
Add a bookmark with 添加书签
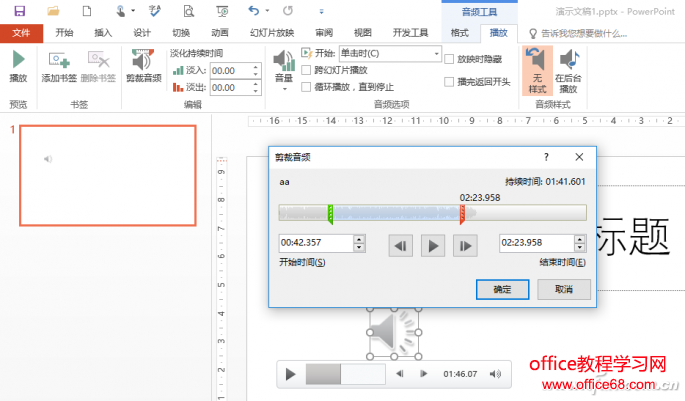click(59, 66)
